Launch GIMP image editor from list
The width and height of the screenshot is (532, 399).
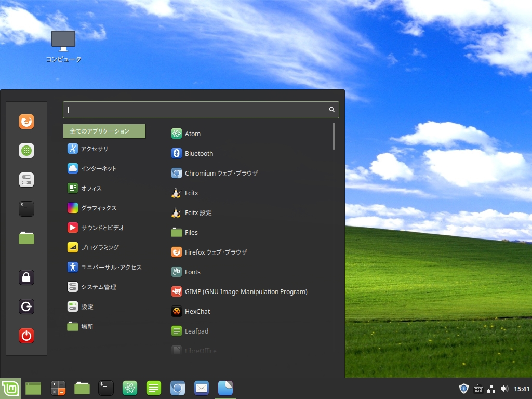[x=245, y=292]
